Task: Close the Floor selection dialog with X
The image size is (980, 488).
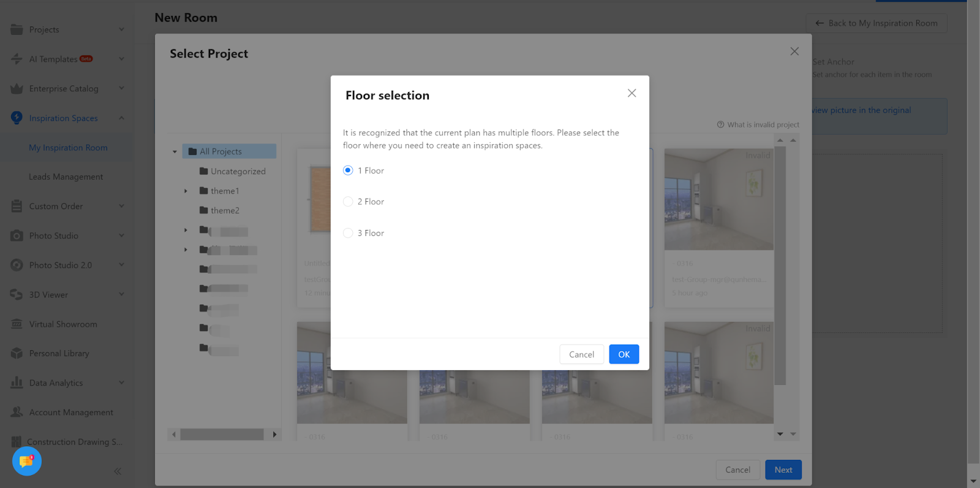Action: pos(631,93)
